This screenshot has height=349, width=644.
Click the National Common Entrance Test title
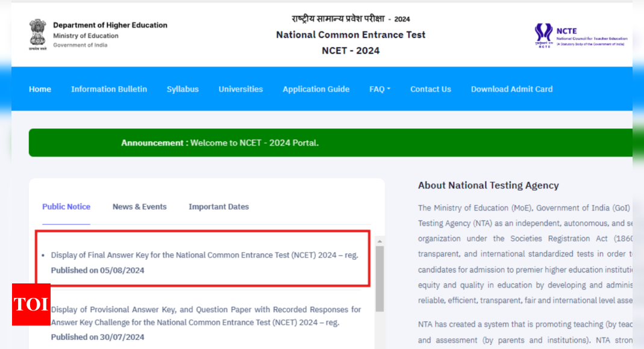click(x=351, y=35)
